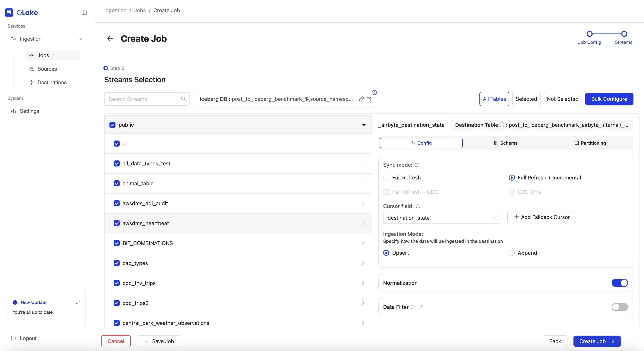Click the Data Filter info icon
Image resolution: width=644 pixels, height=351 pixels.
click(413, 307)
